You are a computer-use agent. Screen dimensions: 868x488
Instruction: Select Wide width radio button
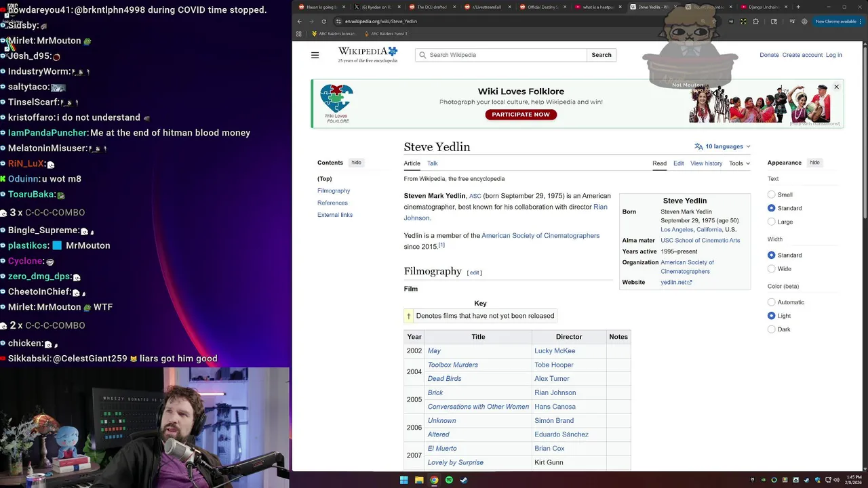(x=771, y=268)
